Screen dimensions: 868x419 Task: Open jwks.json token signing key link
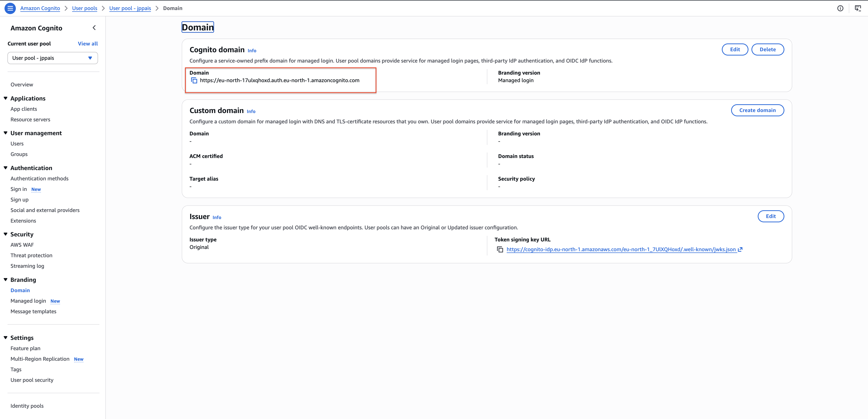tap(624, 249)
